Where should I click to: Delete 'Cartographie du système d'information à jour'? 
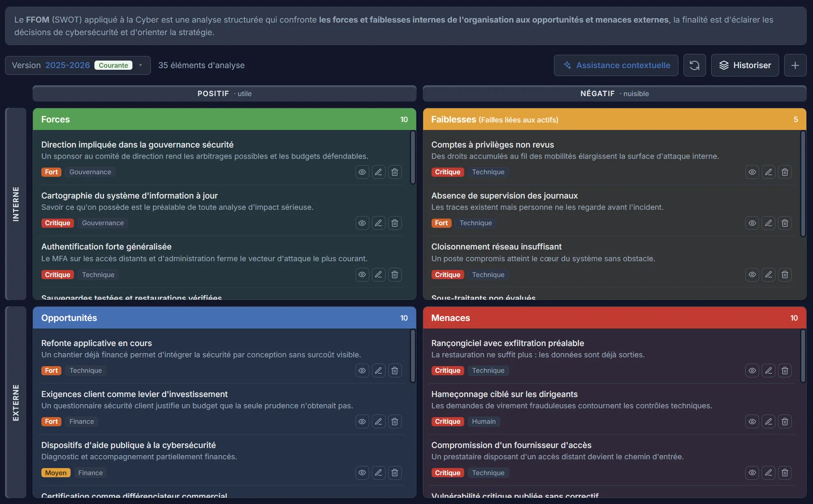[395, 223]
